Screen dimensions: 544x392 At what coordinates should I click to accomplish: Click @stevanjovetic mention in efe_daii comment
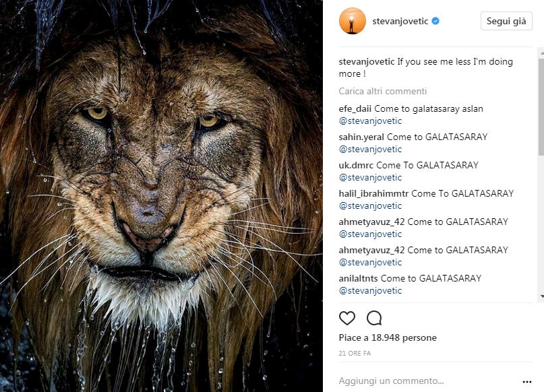pyautogui.click(x=370, y=121)
